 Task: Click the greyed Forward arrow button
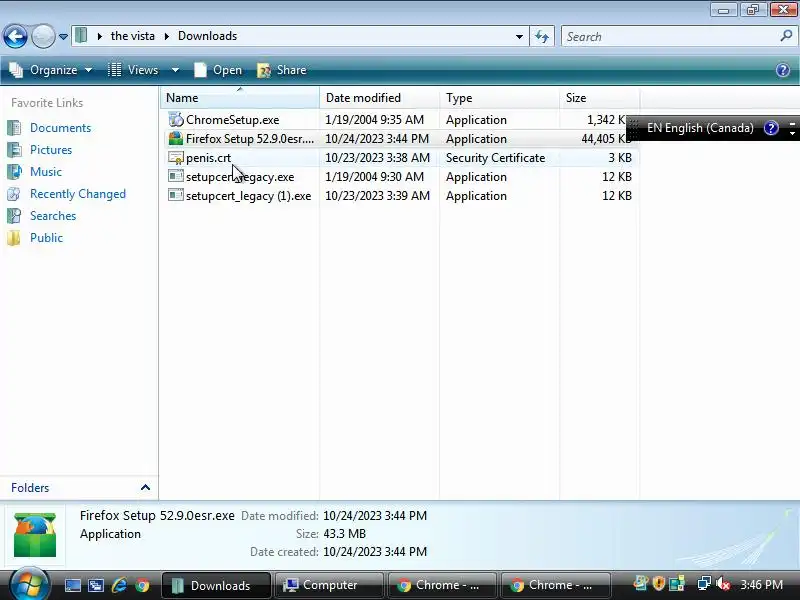tap(43, 37)
